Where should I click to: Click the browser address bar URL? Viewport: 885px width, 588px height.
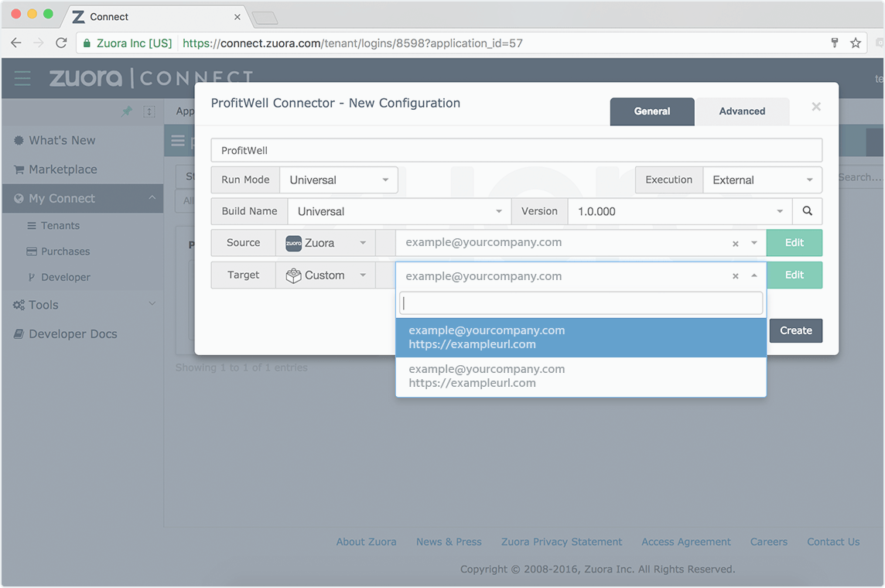[x=352, y=43]
